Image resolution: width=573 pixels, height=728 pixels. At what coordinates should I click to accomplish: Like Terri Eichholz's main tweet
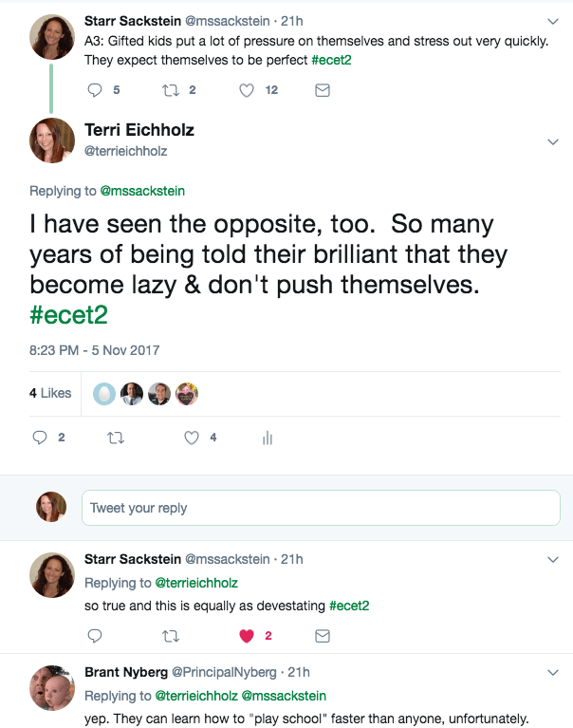pyautogui.click(x=192, y=438)
